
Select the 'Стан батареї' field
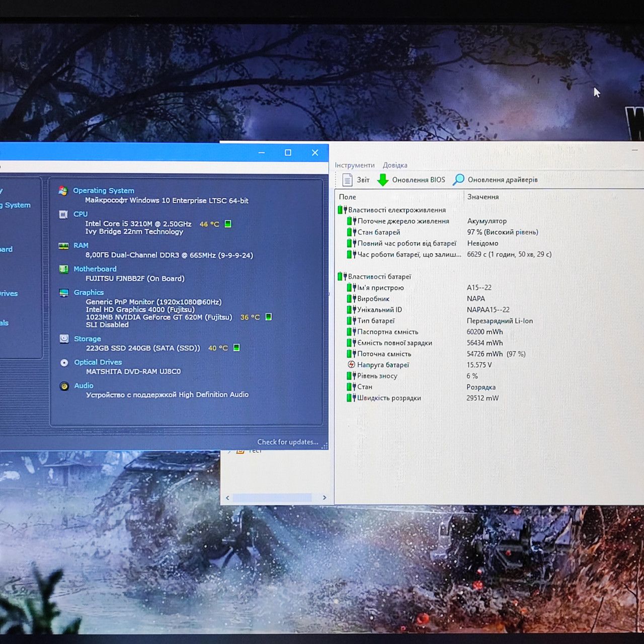coord(379,232)
